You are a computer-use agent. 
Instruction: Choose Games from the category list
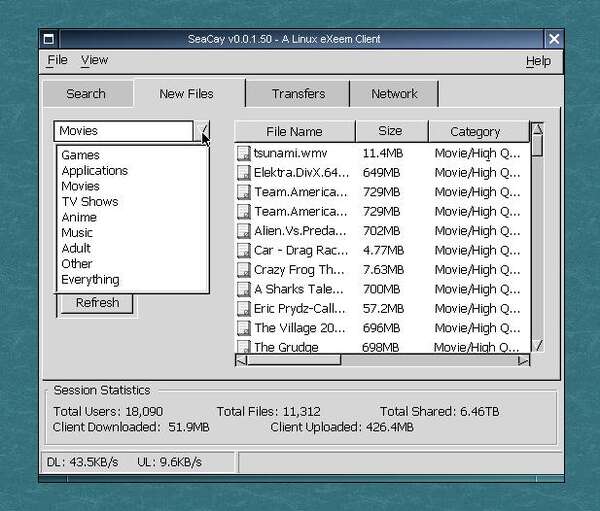coord(80,155)
